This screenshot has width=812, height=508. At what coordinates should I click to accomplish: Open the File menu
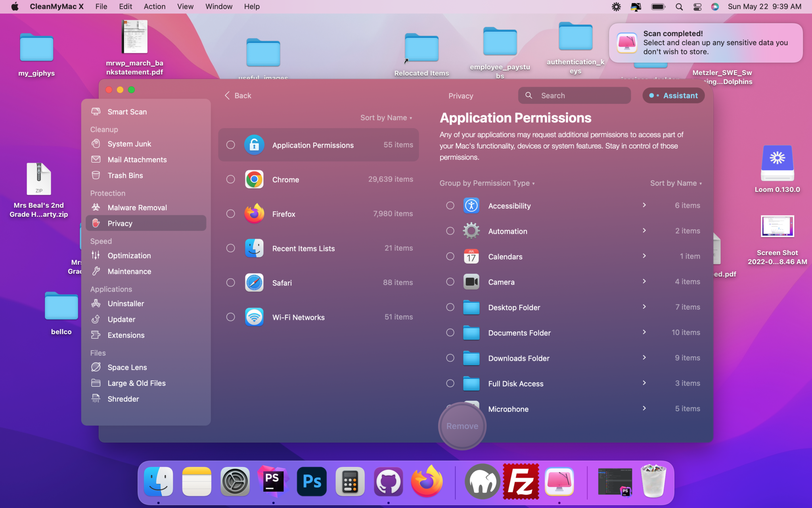(101, 7)
